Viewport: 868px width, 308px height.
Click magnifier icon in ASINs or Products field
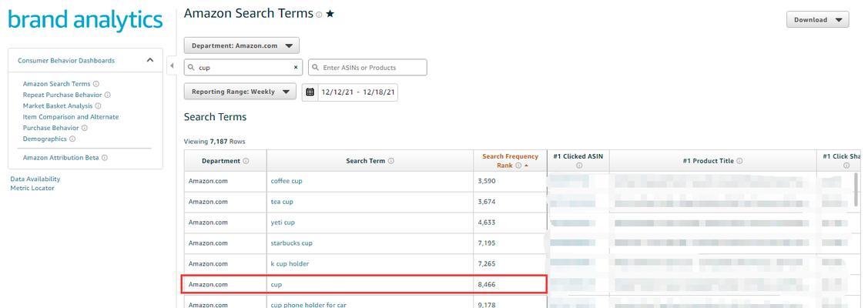[x=316, y=68]
